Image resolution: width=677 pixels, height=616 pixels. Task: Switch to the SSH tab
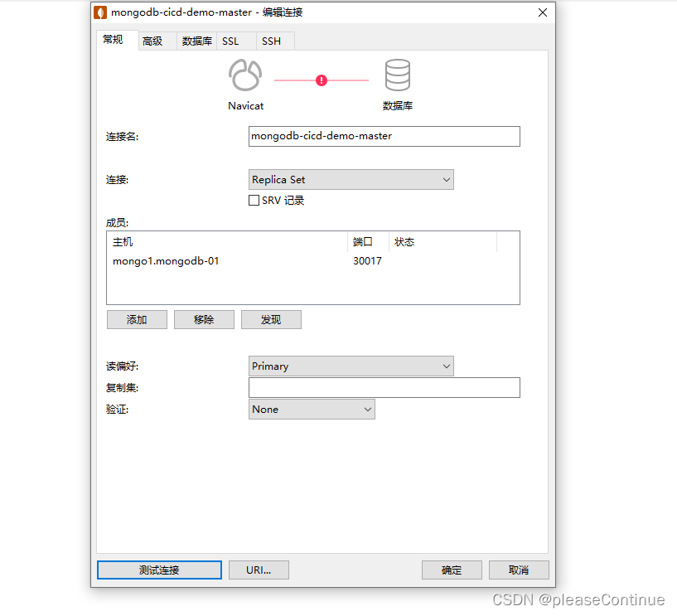click(274, 40)
